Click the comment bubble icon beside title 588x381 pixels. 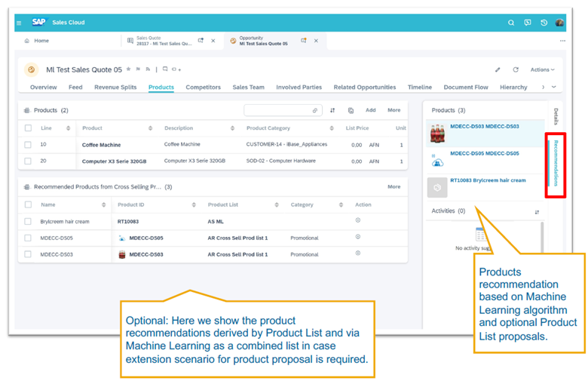[165, 69]
